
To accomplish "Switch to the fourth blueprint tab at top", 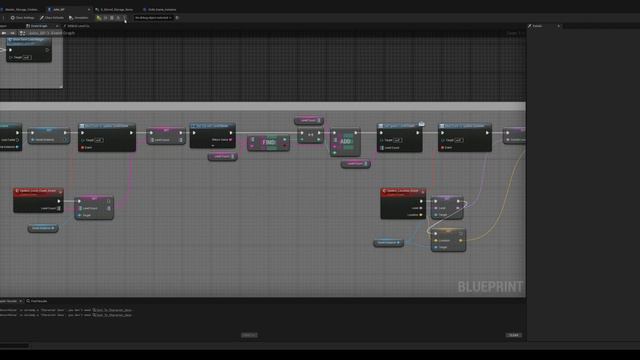I will pyautogui.click(x=160, y=9).
